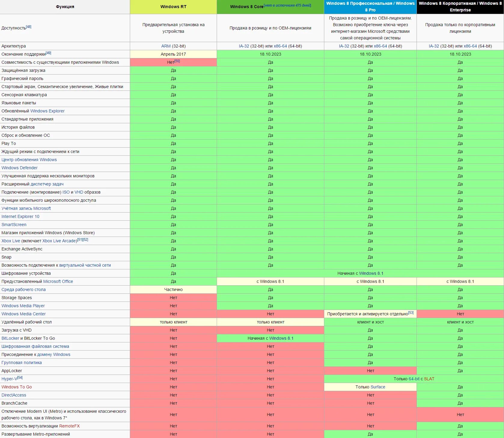Open the Microsoft Office link
Screen dimensions: 504x438
tap(58, 281)
